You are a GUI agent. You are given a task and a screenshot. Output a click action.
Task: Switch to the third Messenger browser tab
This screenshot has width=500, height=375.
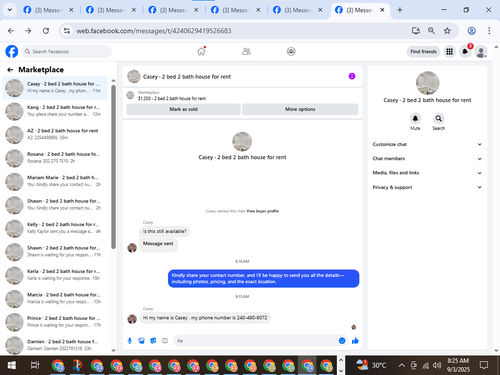[173, 10]
